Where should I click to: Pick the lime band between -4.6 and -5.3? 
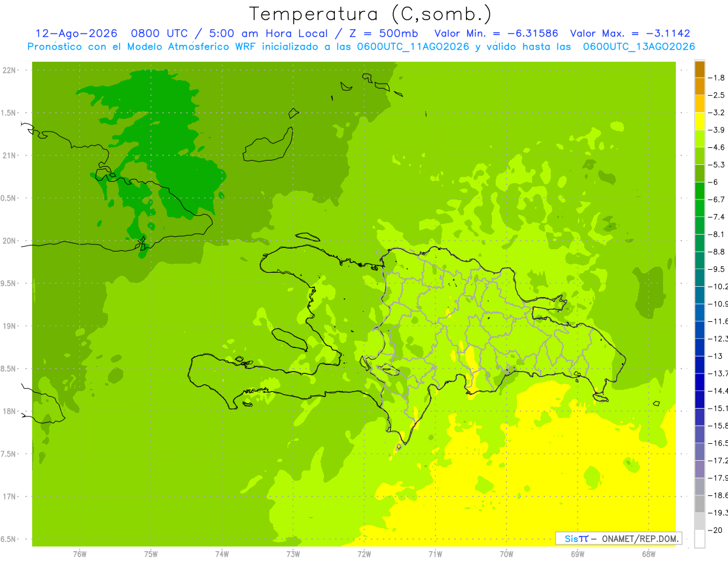click(699, 156)
